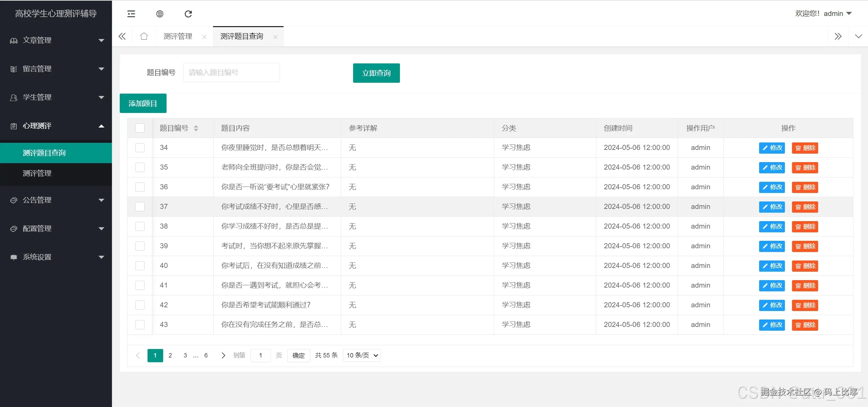Toggle the sidebar collapse icon
The height and width of the screenshot is (407, 868).
[x=131, y=14]
